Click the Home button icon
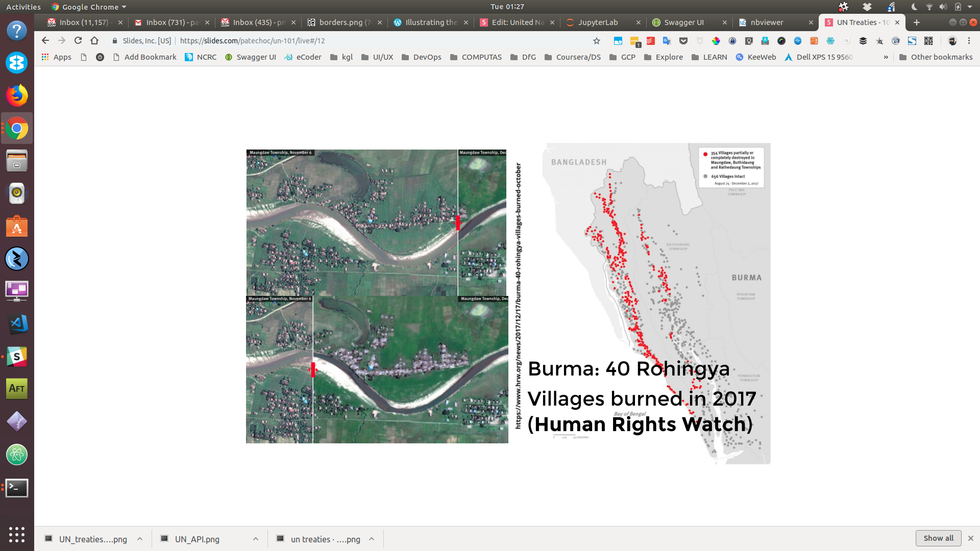The height and width of the screenshot is (551, 980). tap(94, 41)
